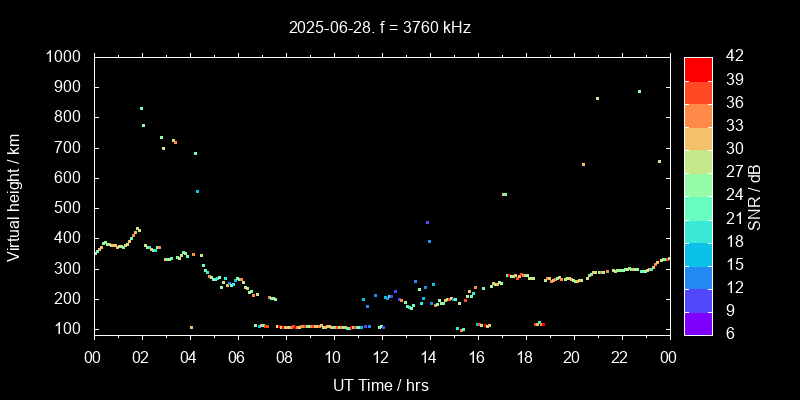This screenshot has height=400, width=800.
Task: Click the plot title showing date 2025-06-28
Action: click(x=380, y=28)
